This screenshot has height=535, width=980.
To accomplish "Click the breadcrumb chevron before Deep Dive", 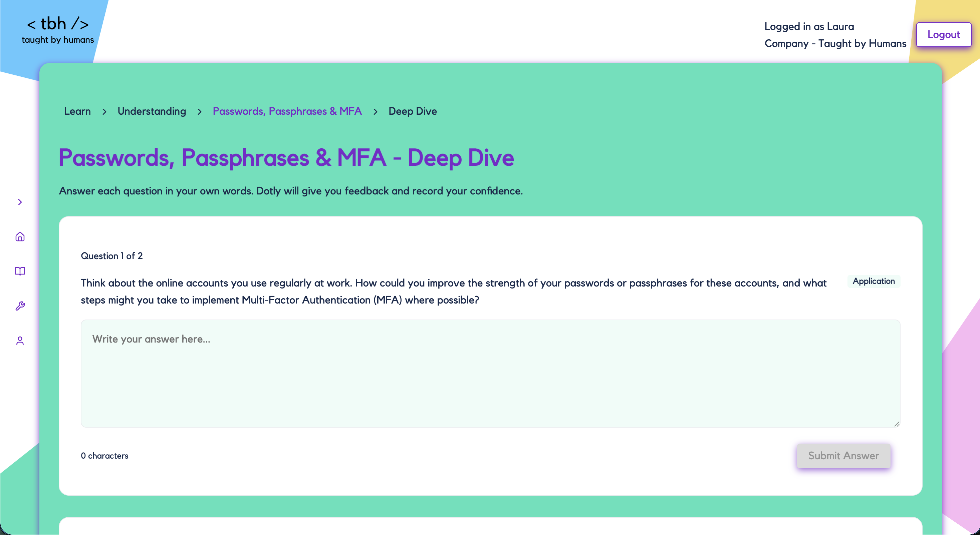I will [x=375, y=111].
